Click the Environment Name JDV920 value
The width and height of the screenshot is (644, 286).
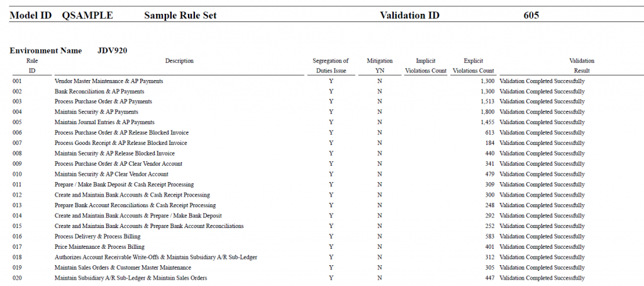[x=112, y=50]
